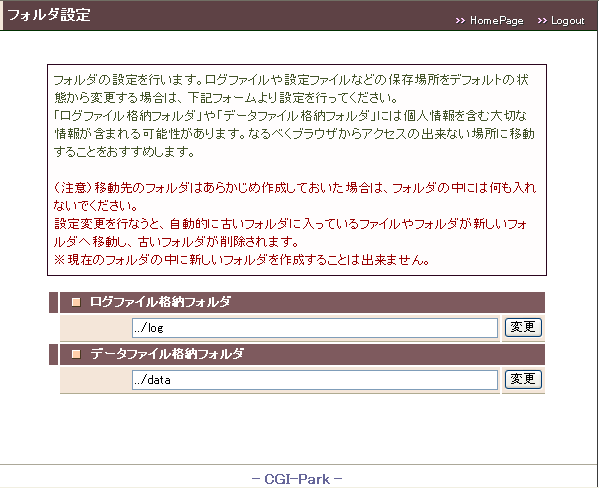Click the double-arrow icon before HomePage
This screenshot has height=489, width=599.
(x=460, y=21)
